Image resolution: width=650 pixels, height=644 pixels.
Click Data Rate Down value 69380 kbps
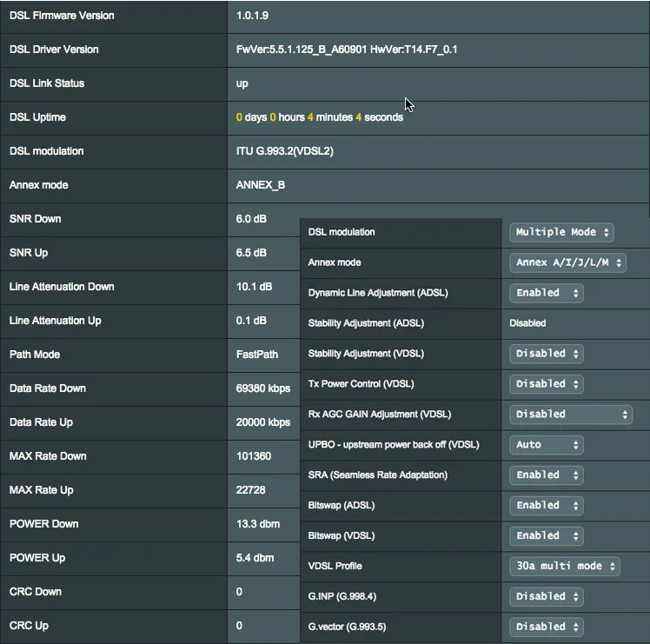tap(262, 388)
